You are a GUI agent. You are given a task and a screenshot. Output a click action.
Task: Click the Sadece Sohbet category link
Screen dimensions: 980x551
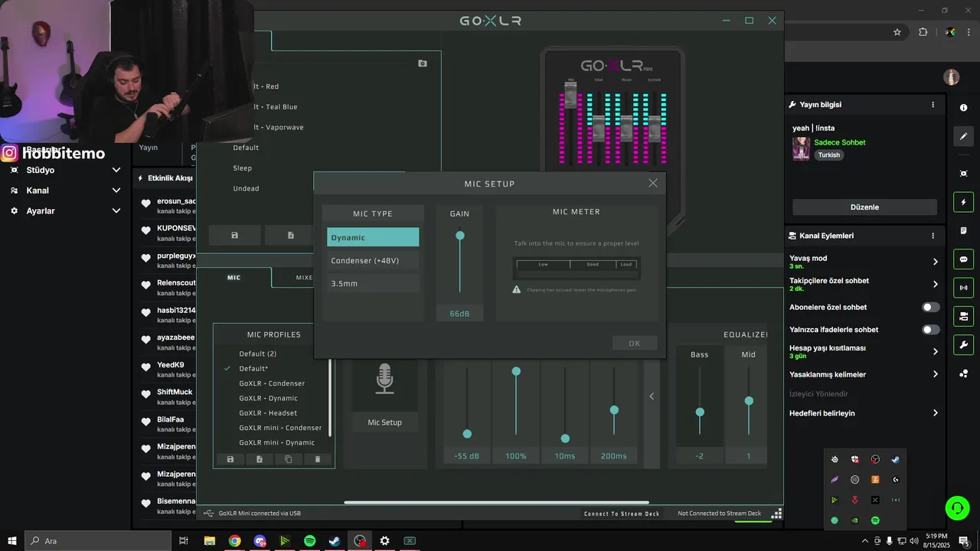tap(840, 142)
